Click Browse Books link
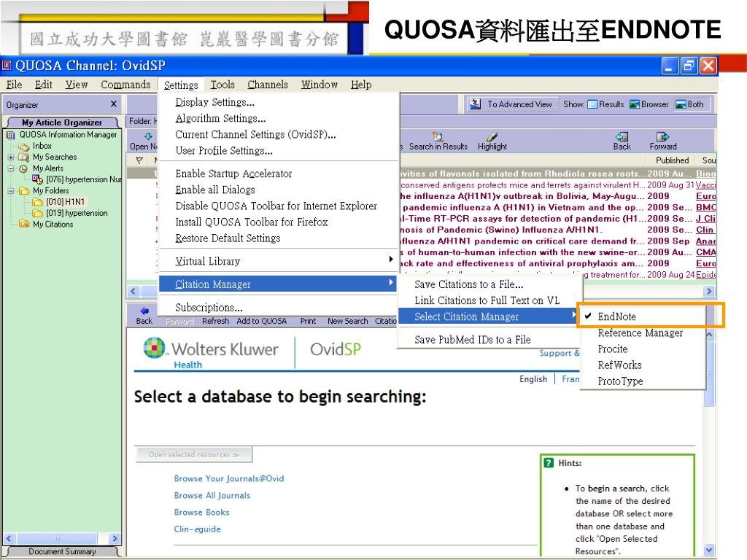 coord(201,513)
